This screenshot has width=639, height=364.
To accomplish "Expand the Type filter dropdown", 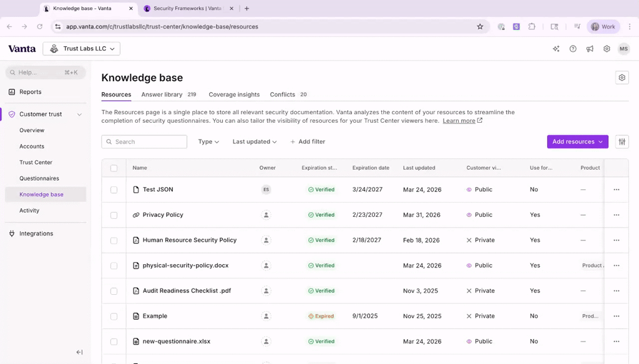I will point(208,141).
